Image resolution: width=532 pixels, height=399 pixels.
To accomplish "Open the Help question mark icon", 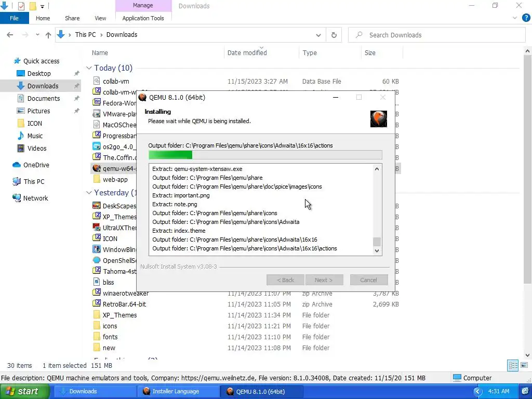I will click(x=526, y=18).
